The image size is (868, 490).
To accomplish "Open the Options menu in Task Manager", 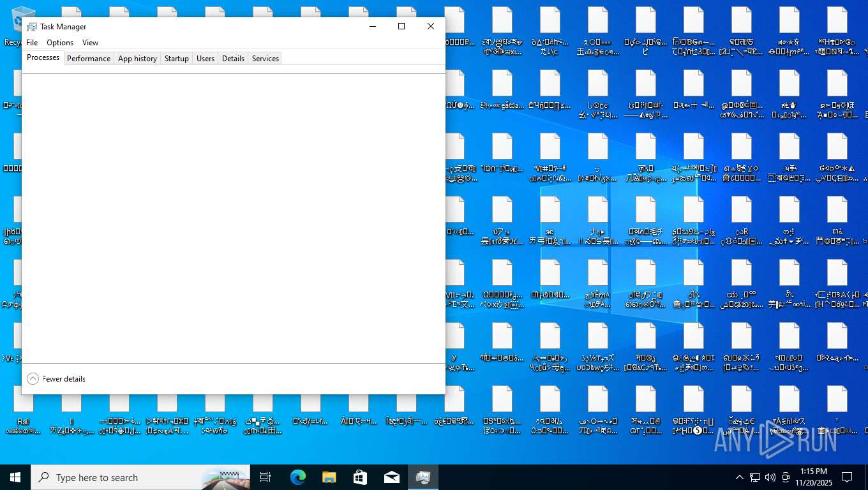I will (60, 43).
